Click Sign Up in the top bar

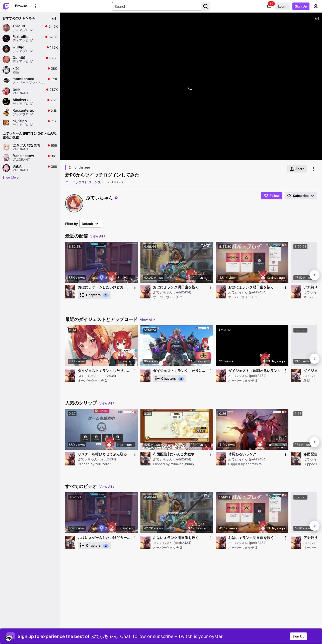coord(301,6)
